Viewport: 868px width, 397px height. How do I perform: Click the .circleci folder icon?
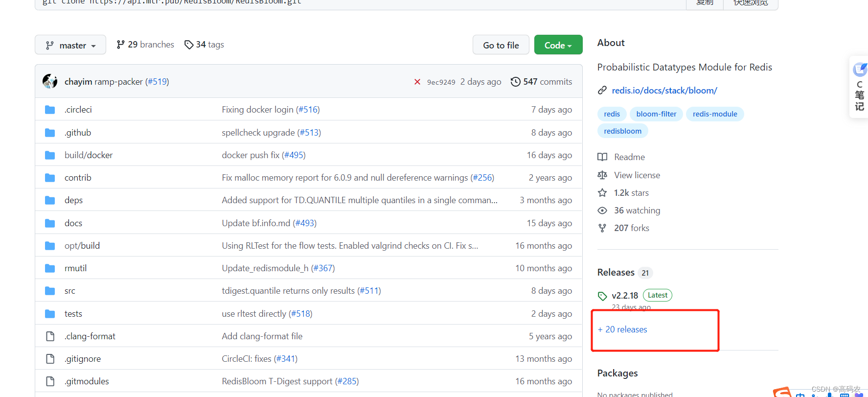(50, 110)
